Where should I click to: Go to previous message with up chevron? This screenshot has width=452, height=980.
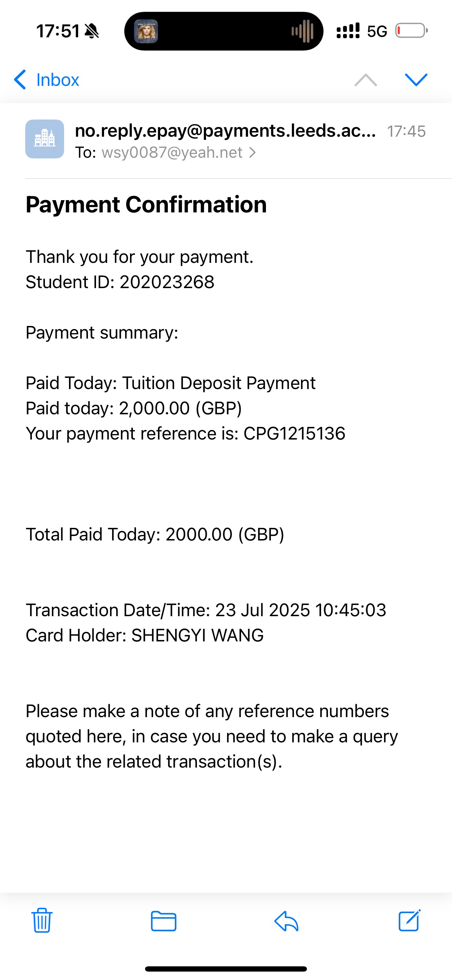point(366,80)
